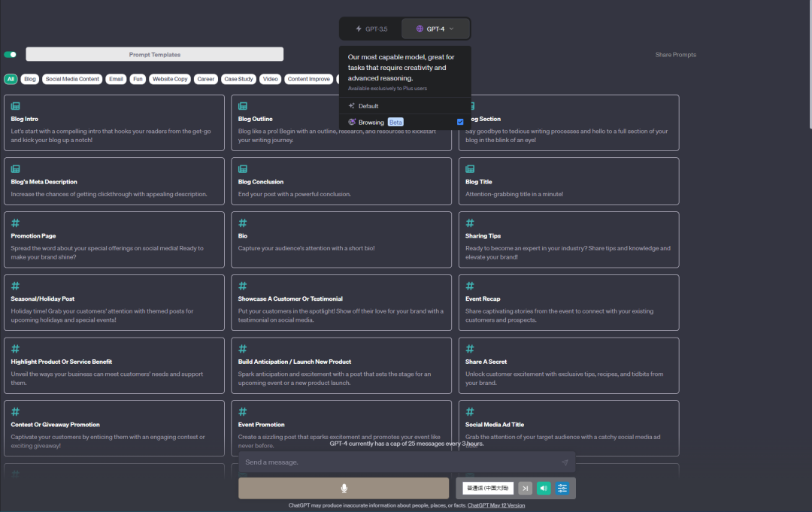Collapse the Prompt Templates bar
Screen dimensions: 812x512
(154, 54)
